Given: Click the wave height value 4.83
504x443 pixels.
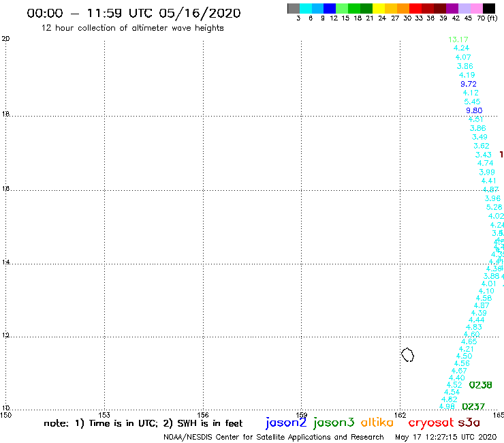Looking at the screenshot, I should click(474, 327).
